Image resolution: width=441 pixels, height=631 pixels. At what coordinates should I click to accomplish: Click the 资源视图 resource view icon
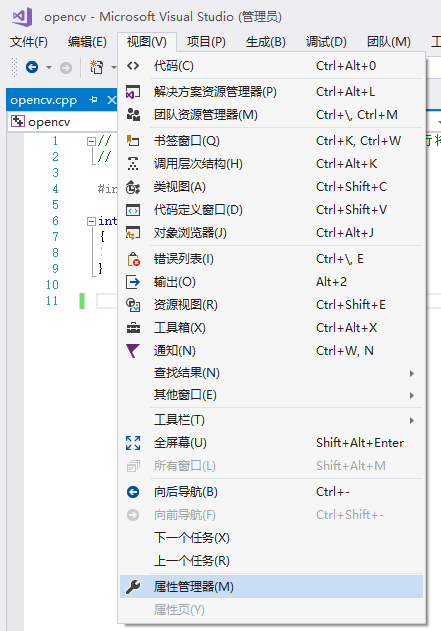(x=133, y=305)
